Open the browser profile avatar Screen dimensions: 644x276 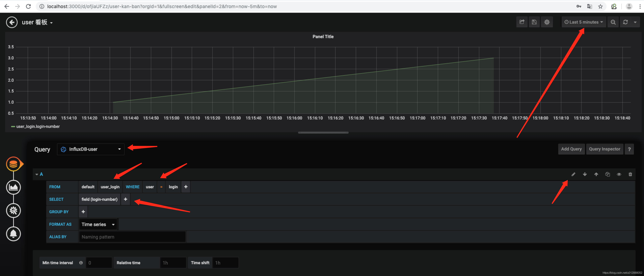pyautogui.click(x=629, y=7)
